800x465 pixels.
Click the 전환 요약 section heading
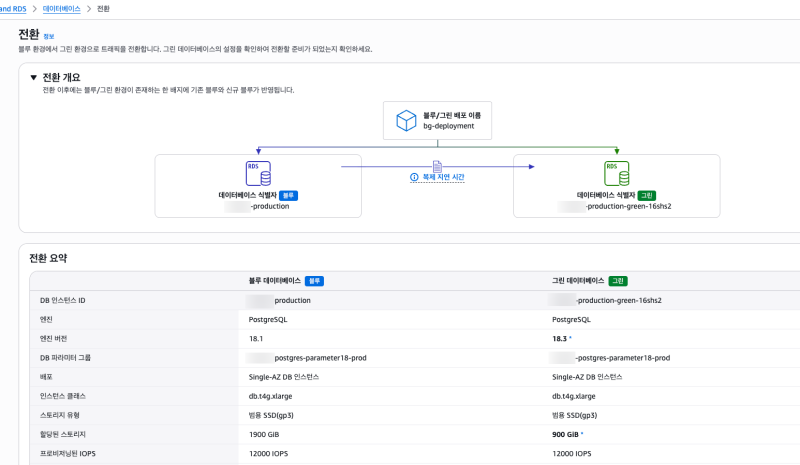48,258
